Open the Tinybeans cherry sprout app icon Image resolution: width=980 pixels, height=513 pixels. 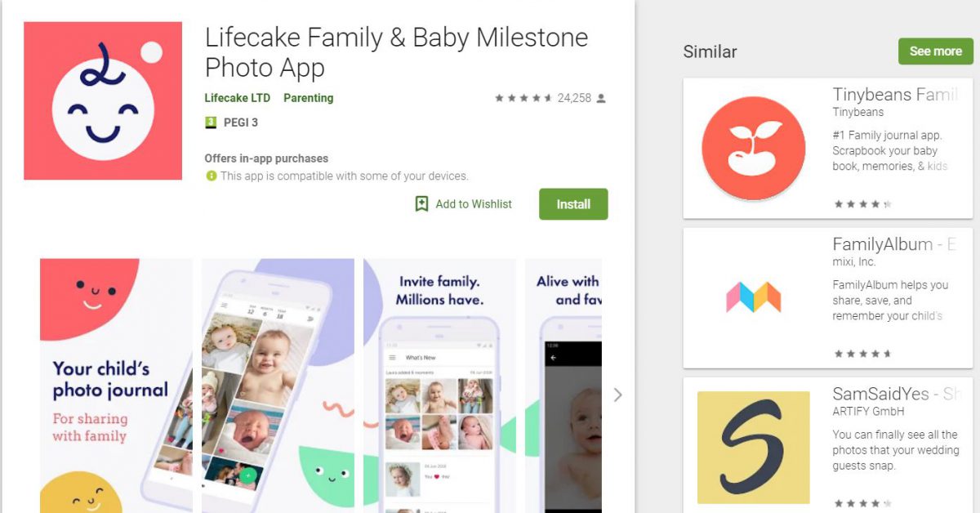[x=754, y=149]
